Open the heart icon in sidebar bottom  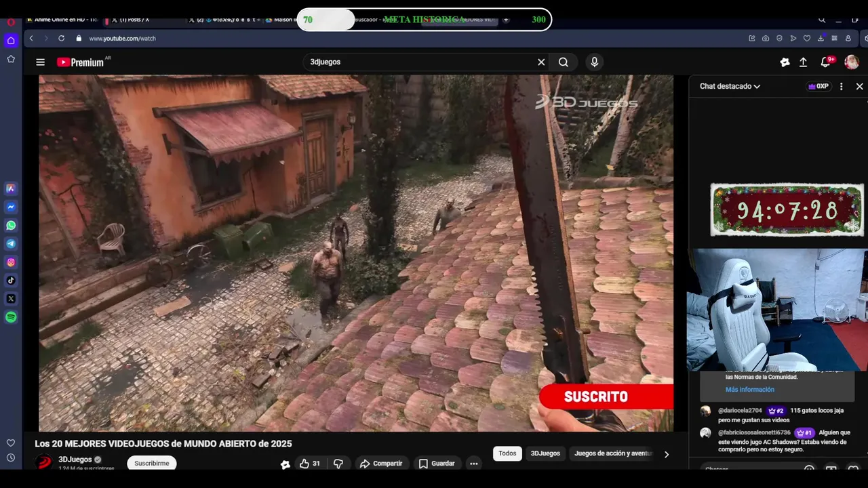[x=11, y=443]
